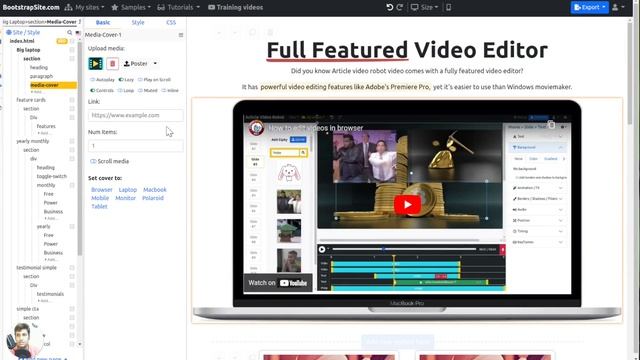Select the media-cover tree item
The height and width of the screenshot is (360, 640).
53,85
